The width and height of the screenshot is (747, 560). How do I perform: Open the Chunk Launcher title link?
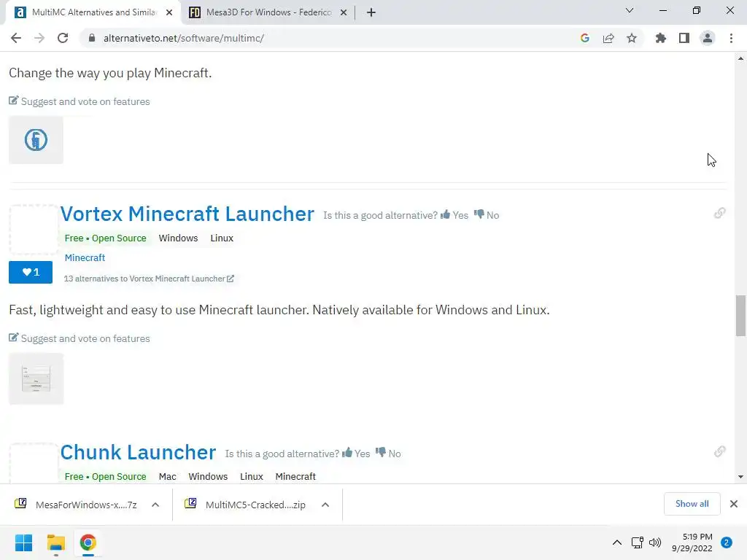(x=138, y=452)
